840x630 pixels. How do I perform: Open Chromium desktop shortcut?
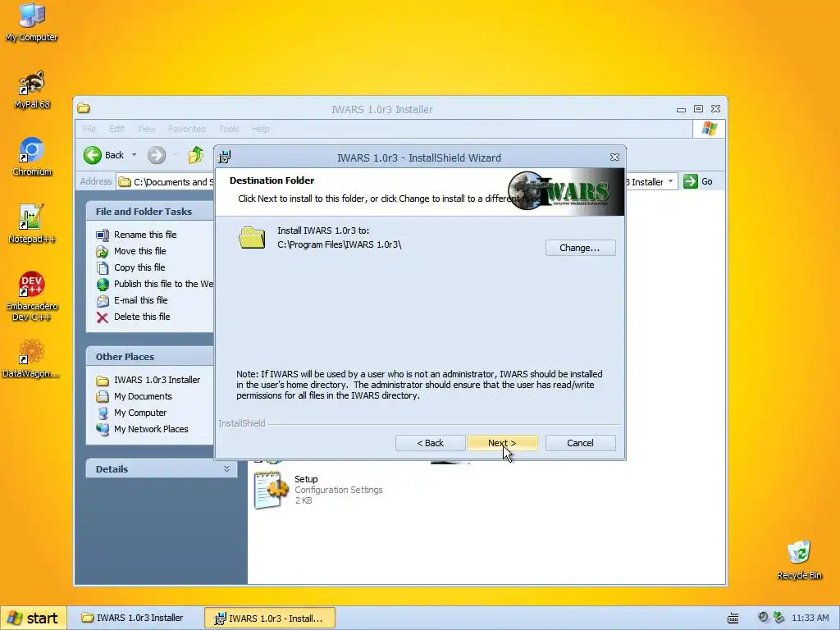32,157
